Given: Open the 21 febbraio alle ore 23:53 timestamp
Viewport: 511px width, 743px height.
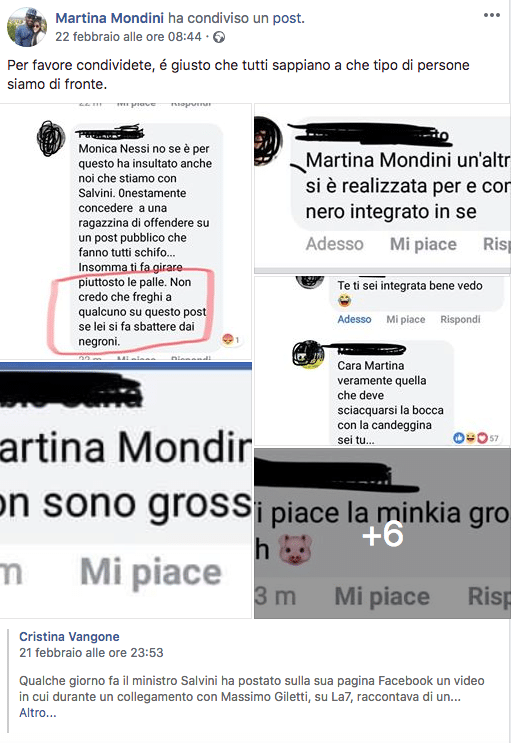Looking at the screenshot, I should pyautogui.click(x=91, y=652).
